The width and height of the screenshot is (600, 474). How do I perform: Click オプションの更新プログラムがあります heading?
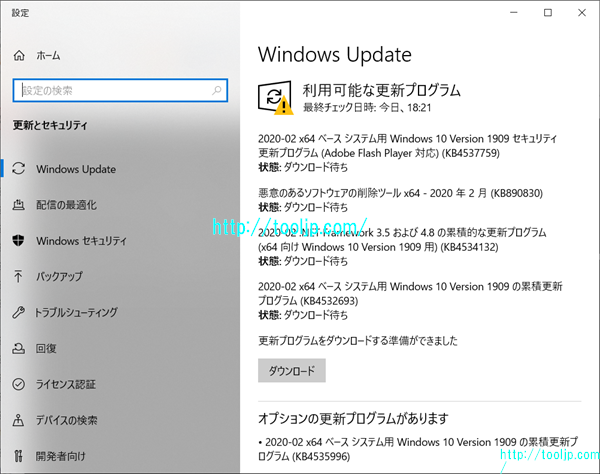tap(353, 419)
